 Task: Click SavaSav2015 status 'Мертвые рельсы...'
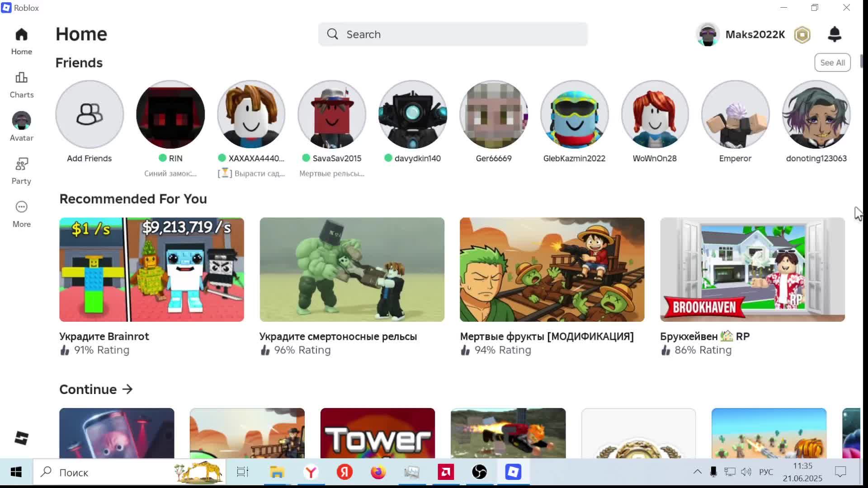click(x=332, y=174)
